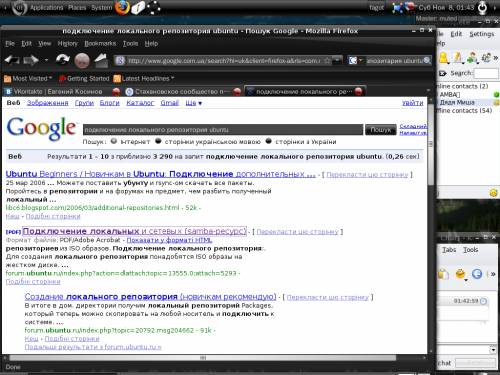Click the Firefox Back arrow button
The image size is (500, 375).
[x=12, y=60]
